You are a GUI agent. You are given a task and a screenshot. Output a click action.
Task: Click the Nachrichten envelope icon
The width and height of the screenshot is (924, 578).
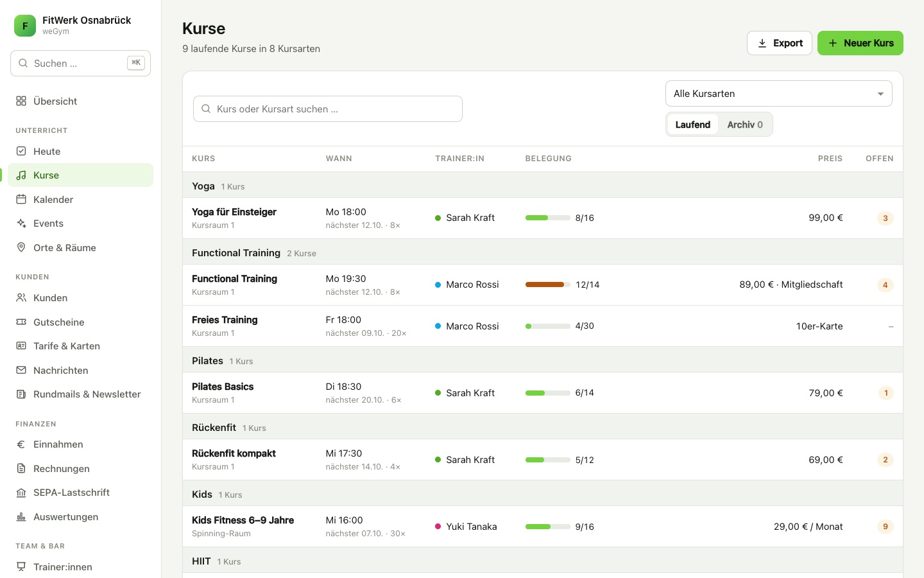(21, 370)
